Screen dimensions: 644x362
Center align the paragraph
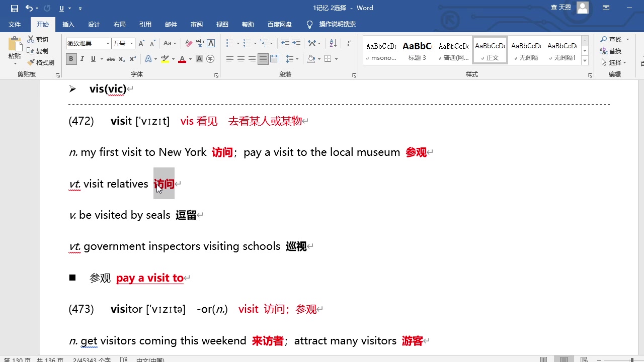pos(241,59)
